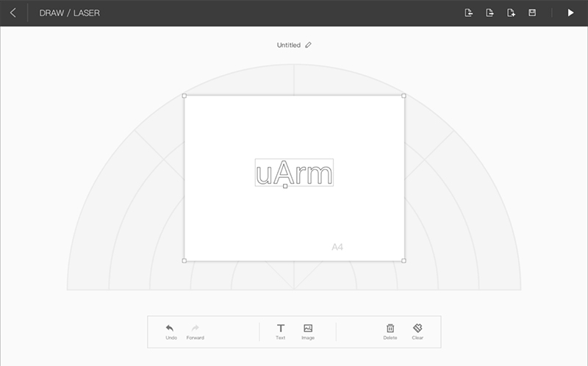Viewport: 588px width, 366px height.
Task: Click the back arrow in header
Action: [12, 12]
